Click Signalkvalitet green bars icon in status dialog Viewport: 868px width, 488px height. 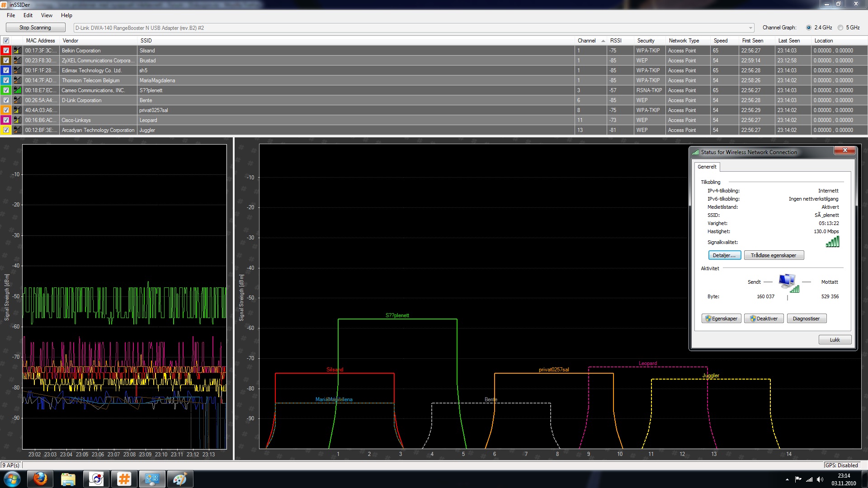point(832,242)
